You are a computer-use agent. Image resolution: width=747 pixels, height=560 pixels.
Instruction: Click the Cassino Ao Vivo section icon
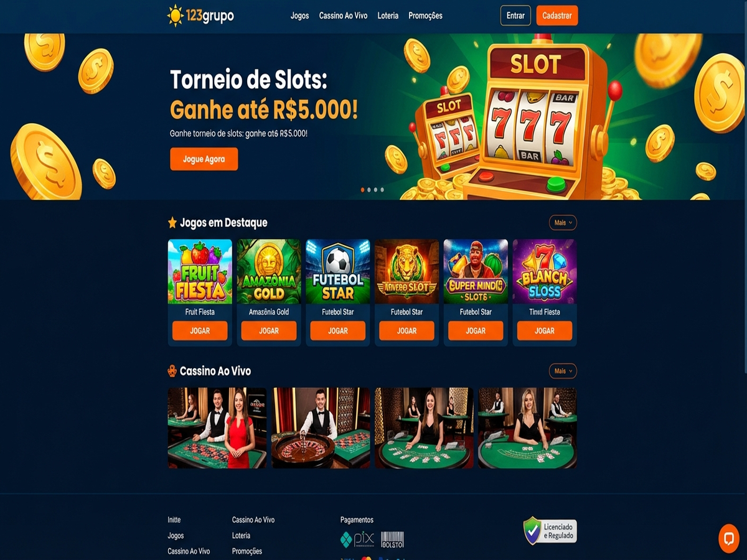[172, 371]
